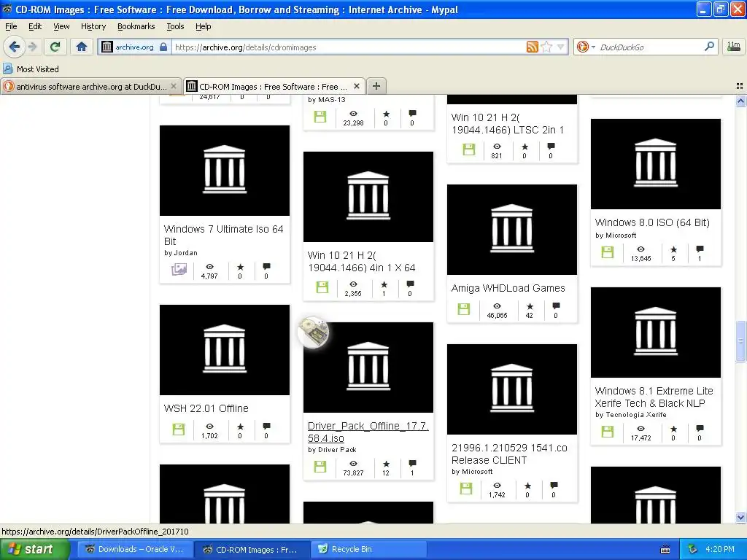Open Win 10 21H2 LTSC 2in1 title
This screenshot has width=747, height=560.
pos(508,123)
